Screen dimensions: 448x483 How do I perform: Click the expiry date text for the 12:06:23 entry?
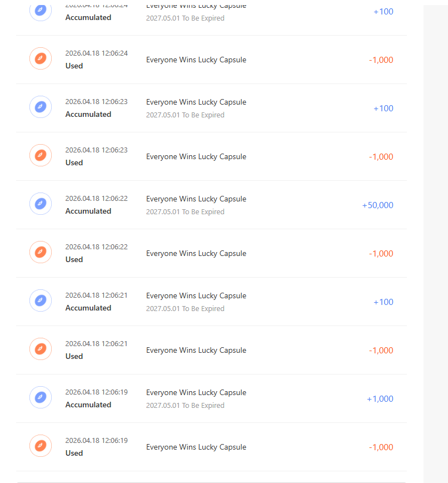(x=185, y=115)
